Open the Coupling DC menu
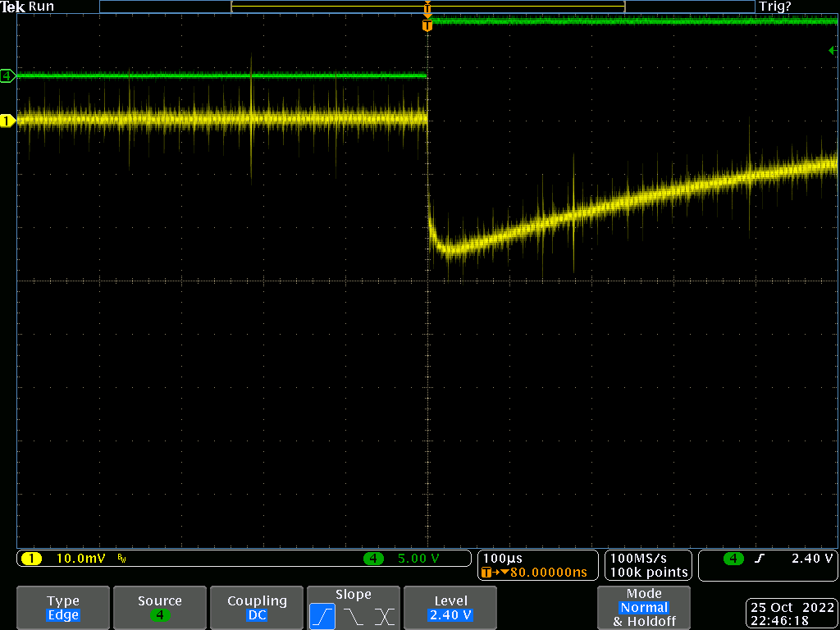This screenshot has height=630, width=840. [x=257, y=608]
